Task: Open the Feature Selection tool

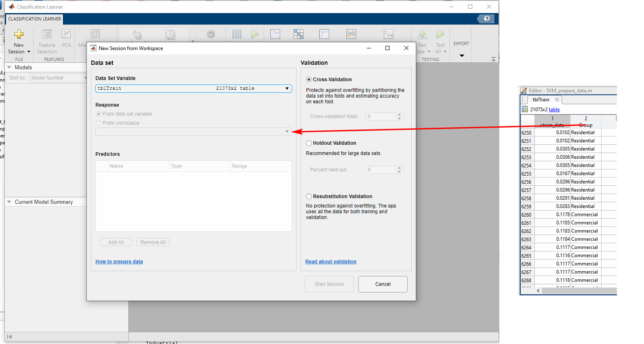Action: click(47, 34)
